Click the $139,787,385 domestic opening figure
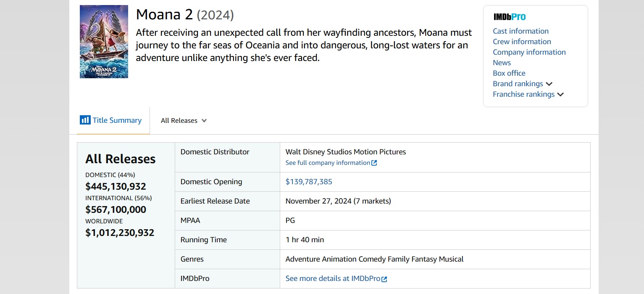The width and height of the screenshot is (644, 294). pyautogui.click(x=309, y=182)
